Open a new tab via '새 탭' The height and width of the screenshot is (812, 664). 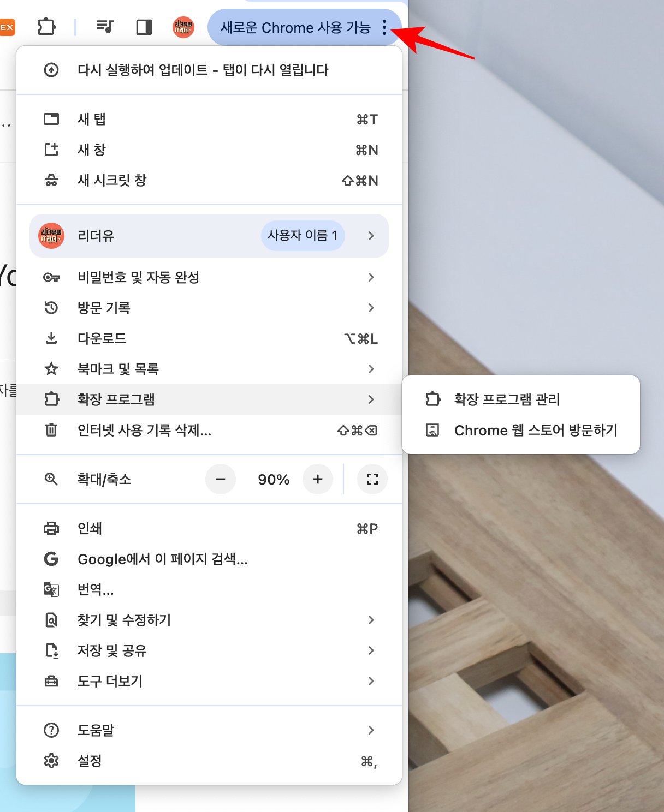click(209, 119)
